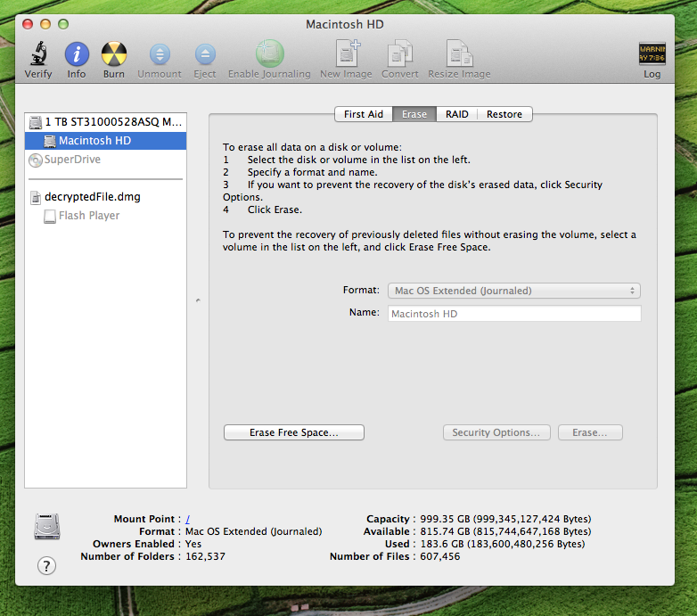Switch to the Restore tab
This screenshot has width=697, height=616.
coord(504,114)
